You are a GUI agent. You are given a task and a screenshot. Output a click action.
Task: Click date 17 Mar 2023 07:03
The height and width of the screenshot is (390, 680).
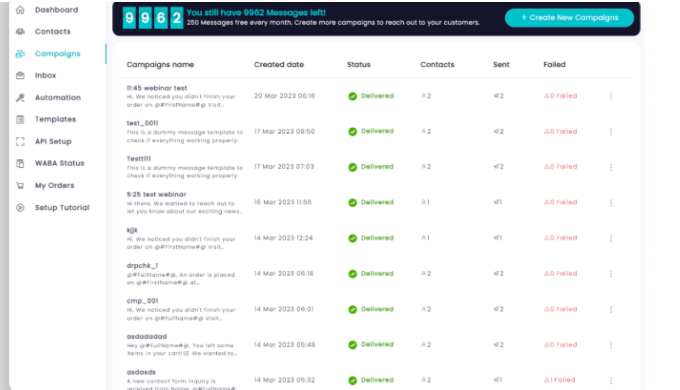point(284,167)
